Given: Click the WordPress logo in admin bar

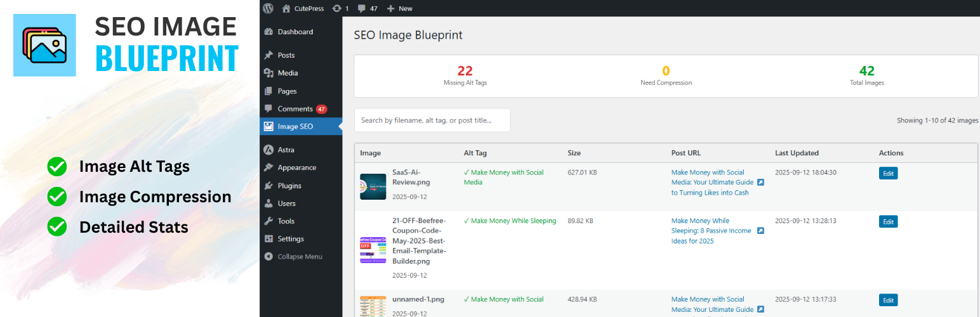Looking at the screenshot, I should point(268,8).
